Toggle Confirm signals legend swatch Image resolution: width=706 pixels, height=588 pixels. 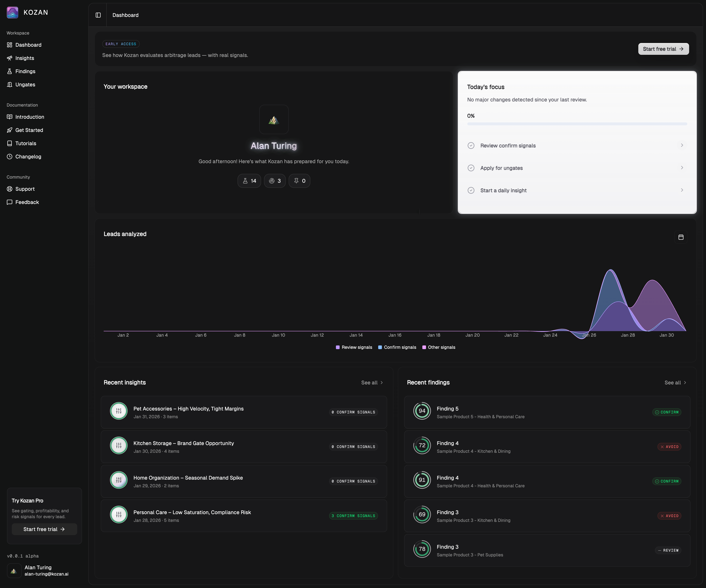pyautogui.click(x=380, y=347)
